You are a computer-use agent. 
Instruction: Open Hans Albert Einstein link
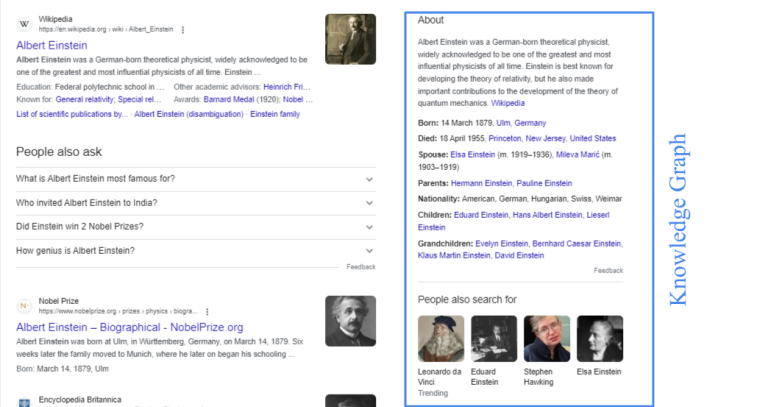tap(548, 215)
